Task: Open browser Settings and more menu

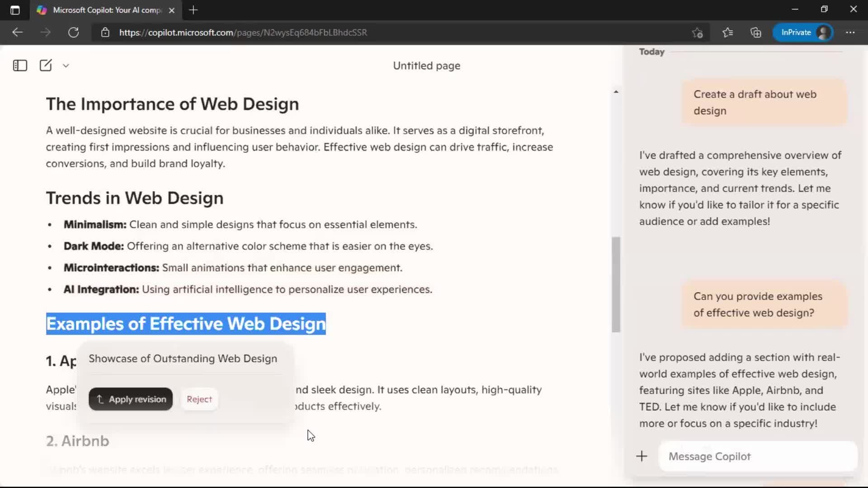Action: pyautogui.click(x=850, y=33)
